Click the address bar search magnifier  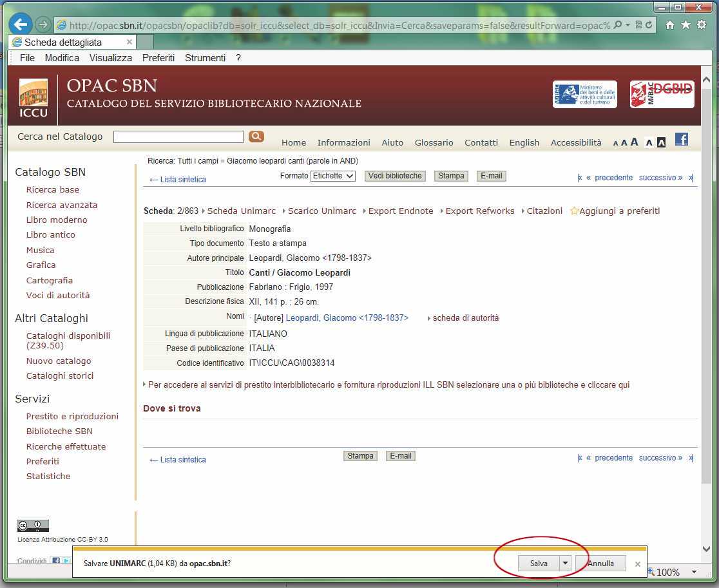coord(618,24)
